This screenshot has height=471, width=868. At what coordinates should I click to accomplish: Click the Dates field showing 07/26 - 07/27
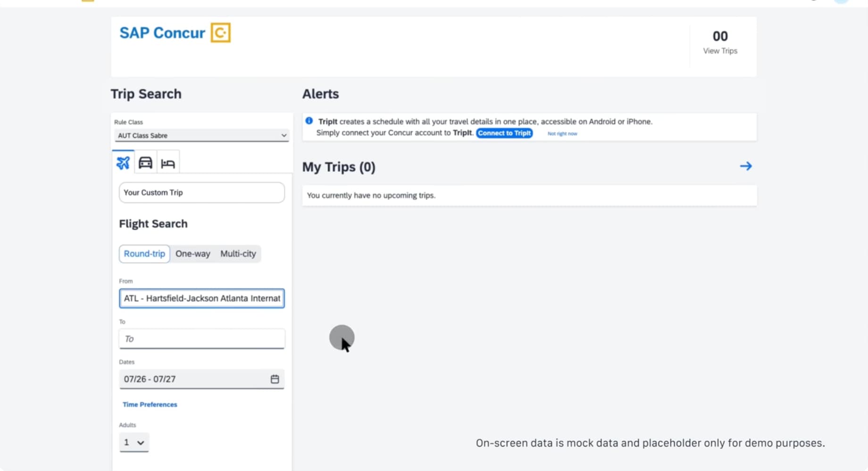[x=202, y=379]
